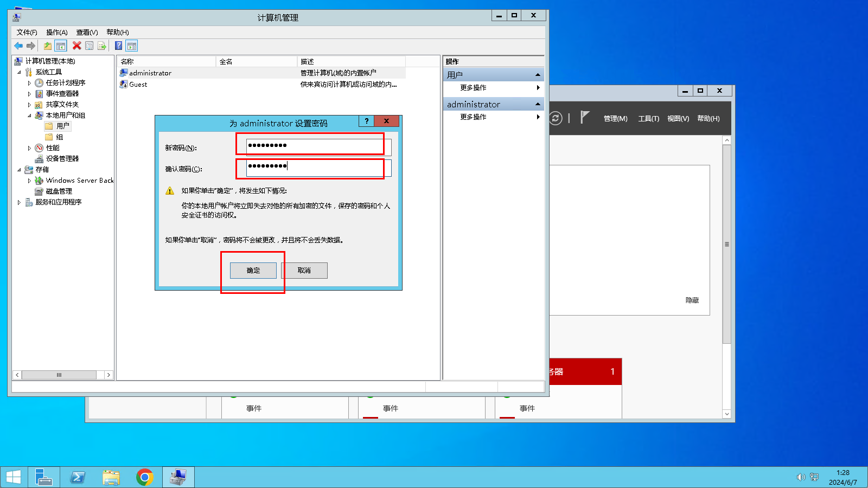Sort by the 名称 column header
Image resolution: width=868 pixels, height=488 pixels.
pyautogui.click(x=167, y=61)
